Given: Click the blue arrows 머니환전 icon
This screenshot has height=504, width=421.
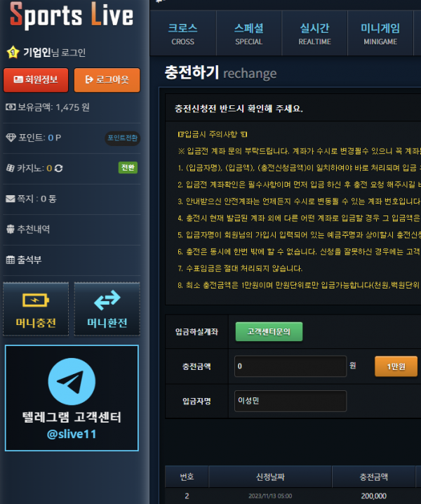Looking at the screenshot, I should click(107, 300).
